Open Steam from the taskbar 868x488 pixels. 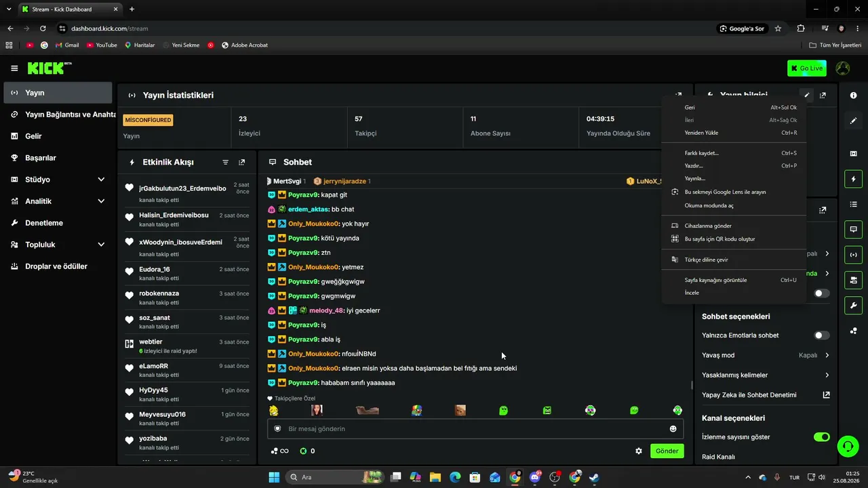tap(594, 477)
